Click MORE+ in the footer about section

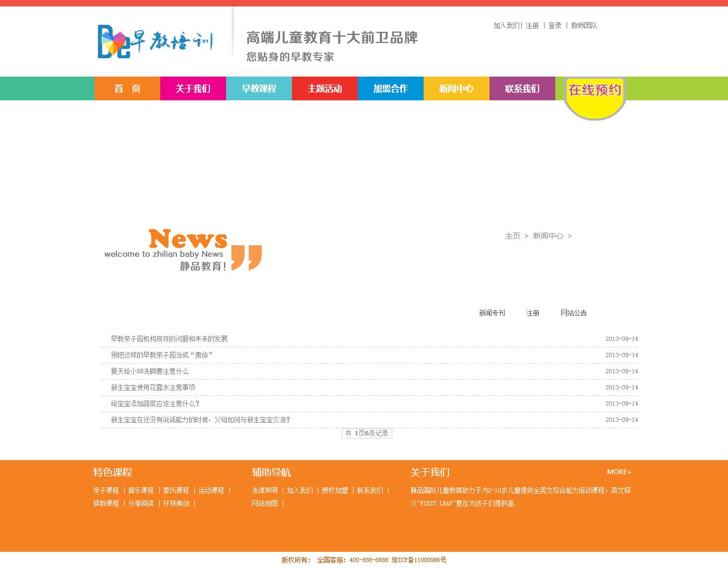618,471
